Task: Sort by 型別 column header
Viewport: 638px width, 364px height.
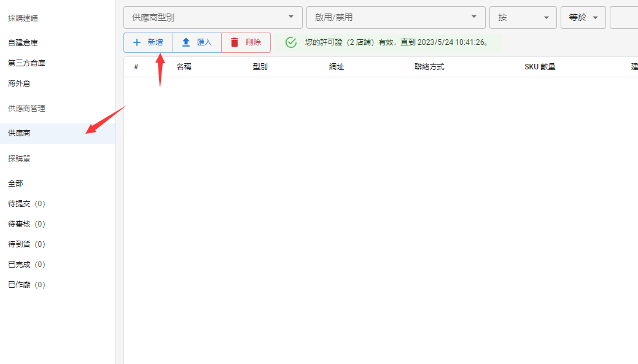Action: 260,67
